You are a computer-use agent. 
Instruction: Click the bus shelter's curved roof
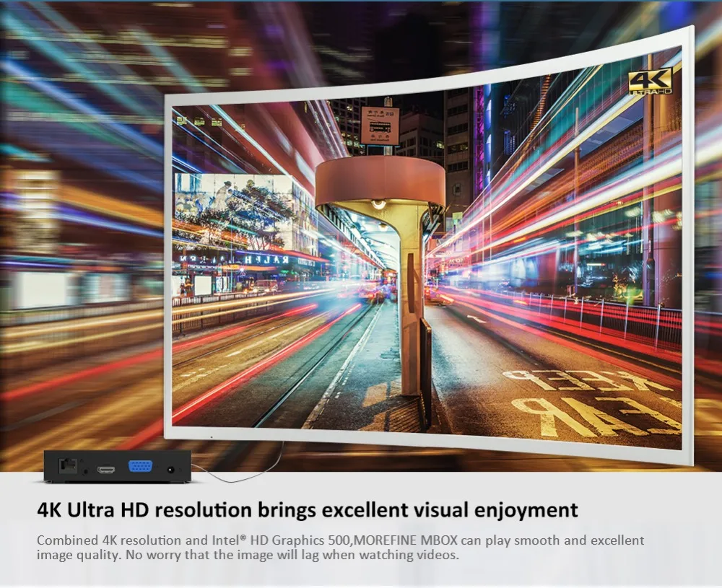pos(380,180)
